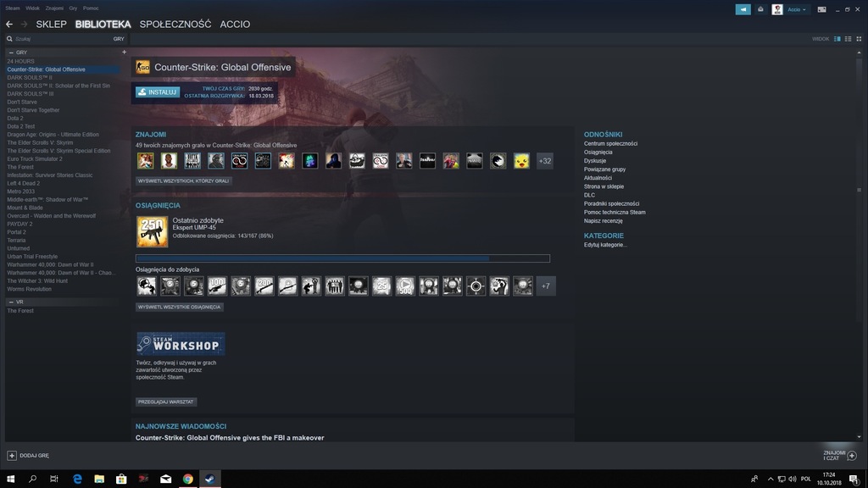Click the crosshair locked achievement icon
The image size is (868, 488).
(476, 286)
